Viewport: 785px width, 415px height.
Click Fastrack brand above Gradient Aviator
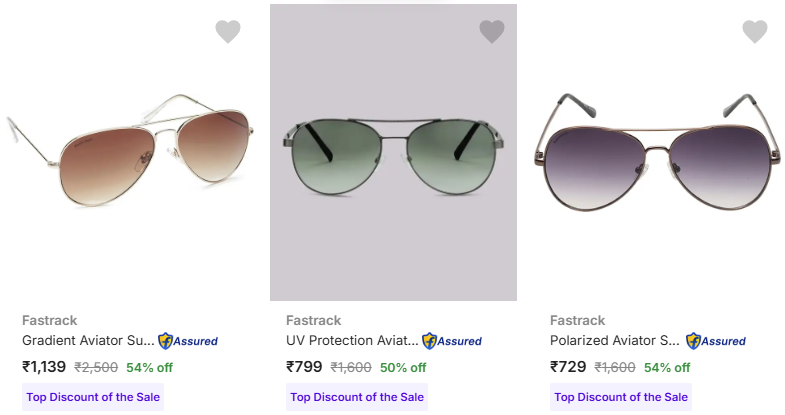49,320
